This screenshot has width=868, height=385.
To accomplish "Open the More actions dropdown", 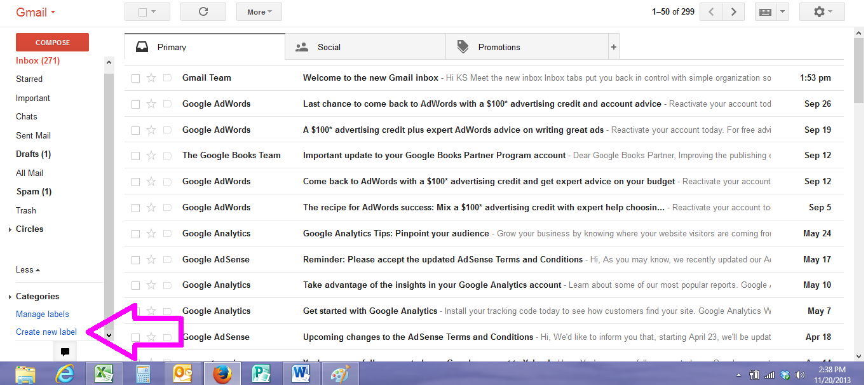I will (x=259, y=11).
